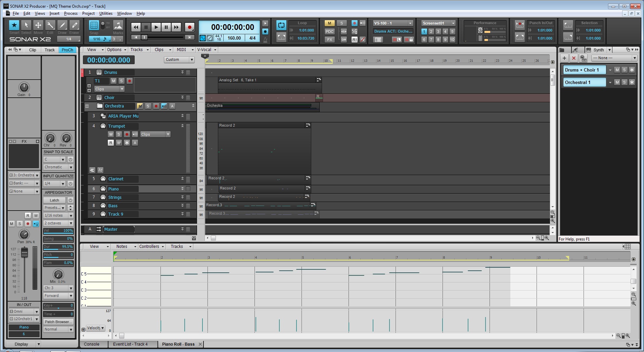Viewport: 644px width, 352px height.
Task: Open the VS-100 - 1 ACT dropdown
Action: (x=393, y=23)
